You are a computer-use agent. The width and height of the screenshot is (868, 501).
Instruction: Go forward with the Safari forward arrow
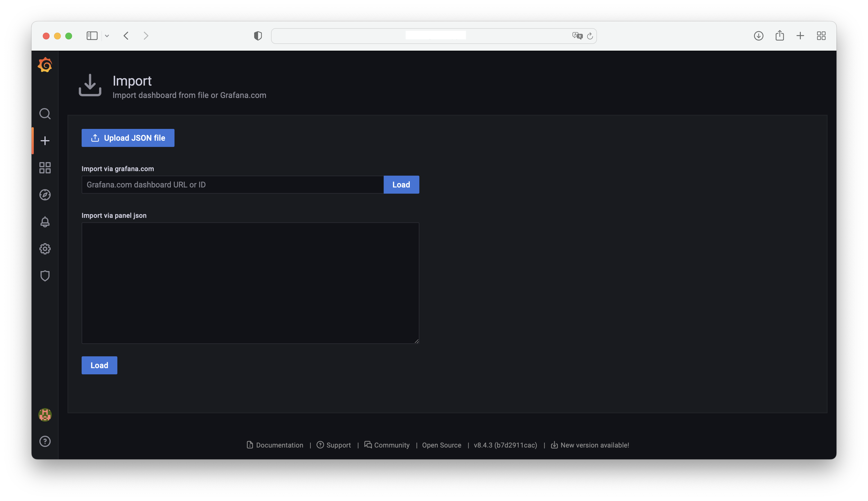pyautogui.click(x=146, y=36)
